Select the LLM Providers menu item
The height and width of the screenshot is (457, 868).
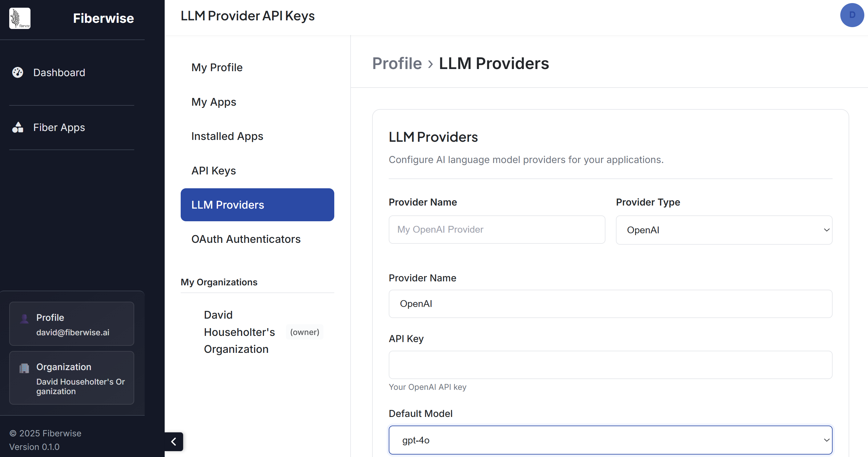click(x=257, y=205)
